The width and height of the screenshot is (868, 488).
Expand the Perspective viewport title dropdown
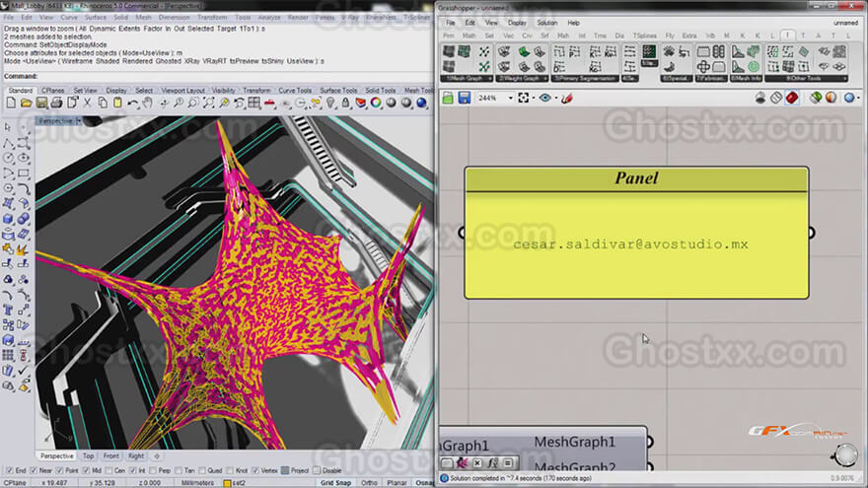pyautogui.click(x=79, y=120)
